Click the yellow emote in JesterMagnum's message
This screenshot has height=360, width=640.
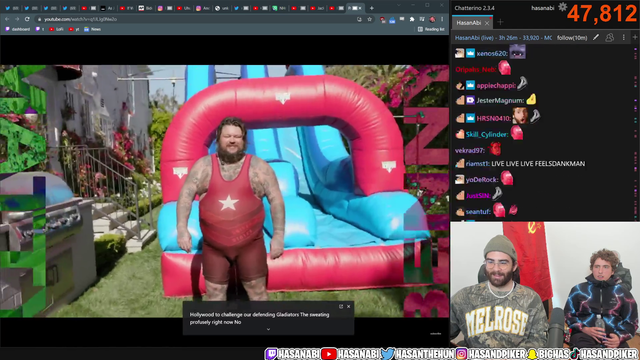531,99
